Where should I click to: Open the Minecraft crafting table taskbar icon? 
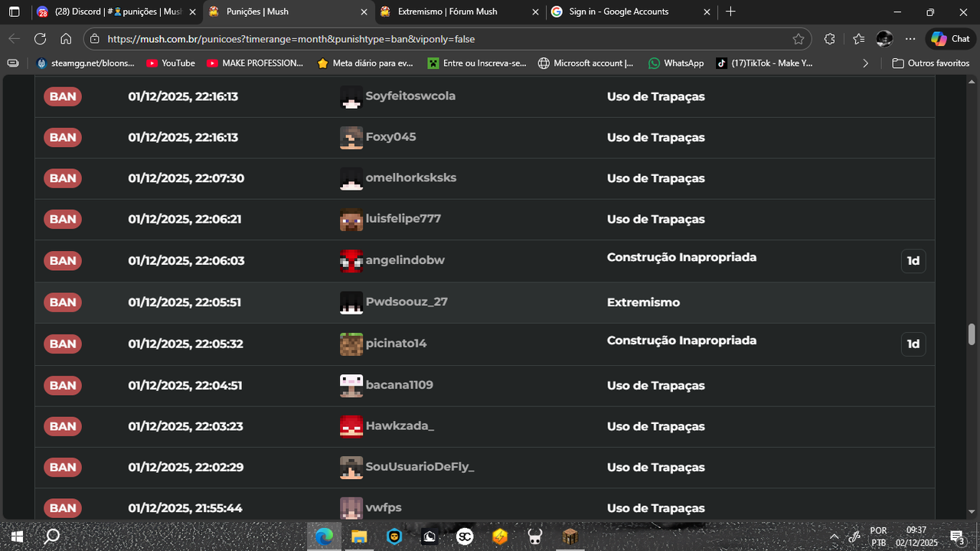(x=570, y=536)
